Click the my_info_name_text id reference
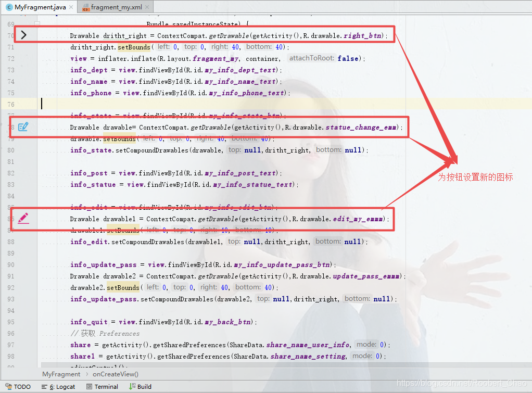 tap(240, 81)
